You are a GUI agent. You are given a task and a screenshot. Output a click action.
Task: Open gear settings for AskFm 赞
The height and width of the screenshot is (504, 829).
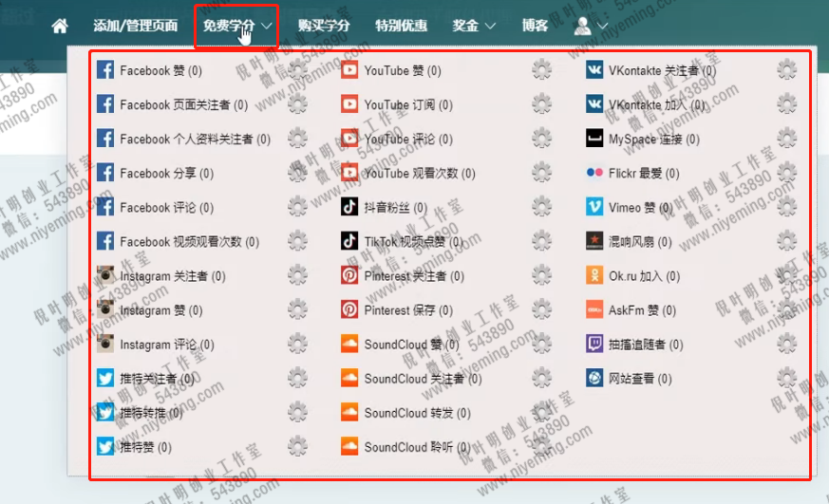(x=786, y=309)
